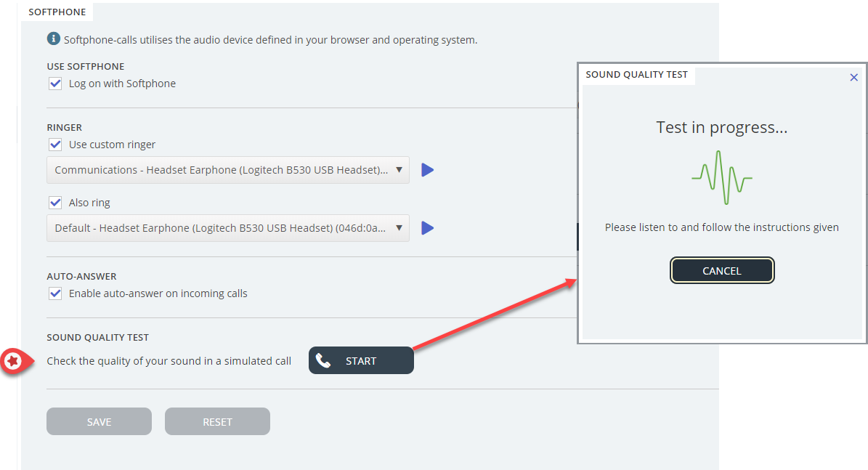Click 'Test in progress...' heading text
868x470 pixels.
click(x=721, y=128)
